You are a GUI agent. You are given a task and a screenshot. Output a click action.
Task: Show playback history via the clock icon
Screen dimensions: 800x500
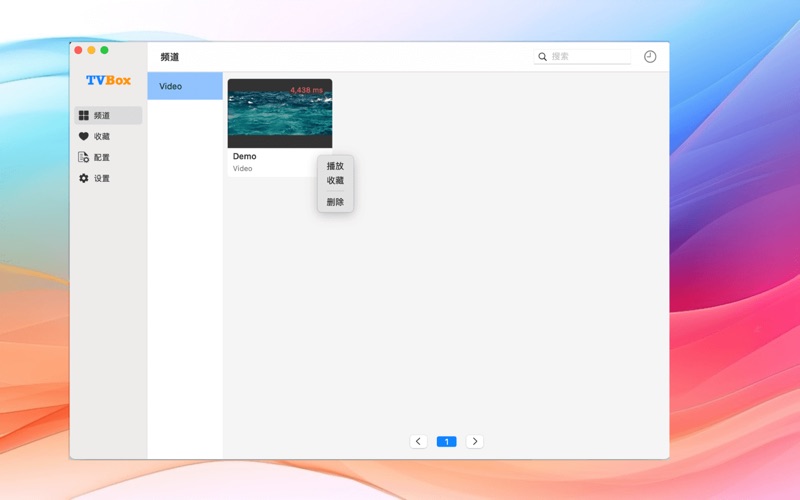650,57
